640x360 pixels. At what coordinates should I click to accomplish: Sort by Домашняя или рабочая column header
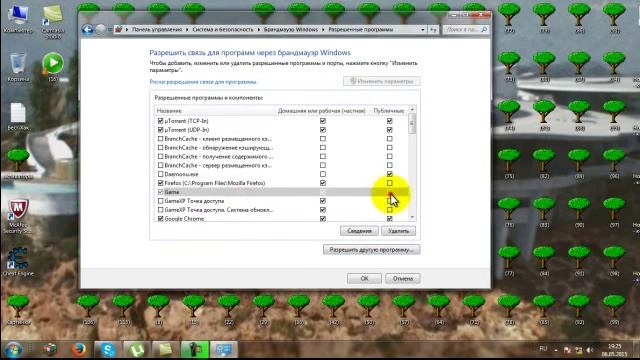[x=322, y=111]
